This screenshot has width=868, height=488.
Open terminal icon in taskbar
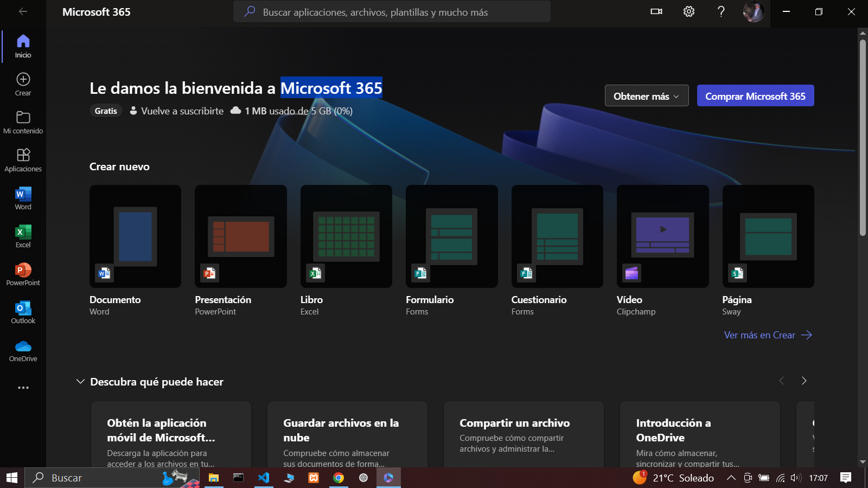239,478
